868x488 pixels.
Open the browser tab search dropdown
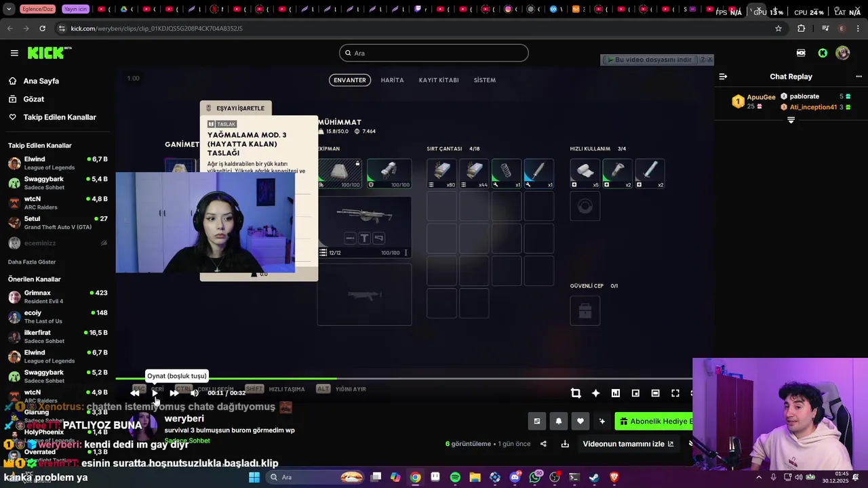click(9, 9)
